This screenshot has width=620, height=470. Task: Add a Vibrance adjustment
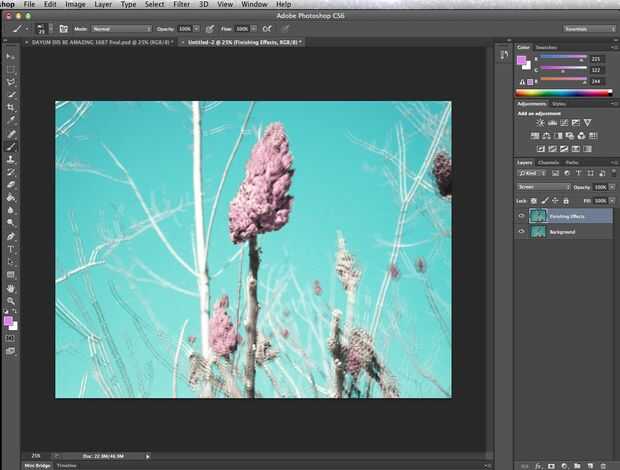click(588, 123)
